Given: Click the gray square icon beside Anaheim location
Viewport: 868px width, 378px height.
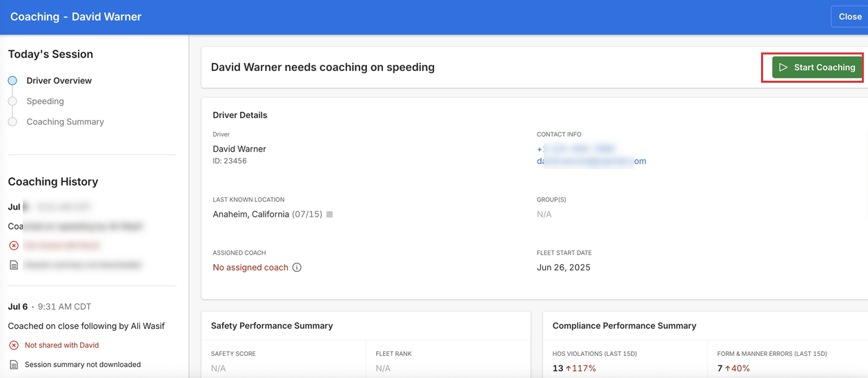Looking at the screenshot, I should tap(330, 215).
